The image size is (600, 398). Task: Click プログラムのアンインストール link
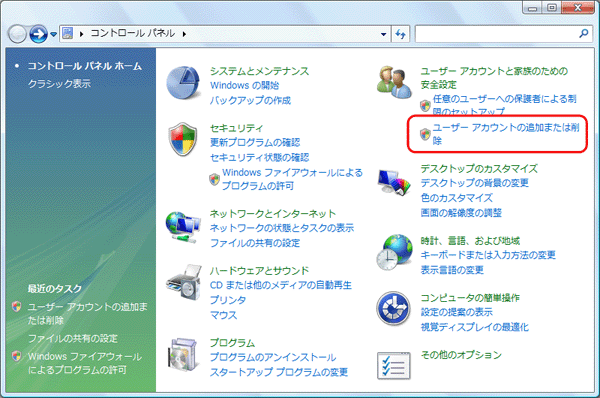pos(273,357)
